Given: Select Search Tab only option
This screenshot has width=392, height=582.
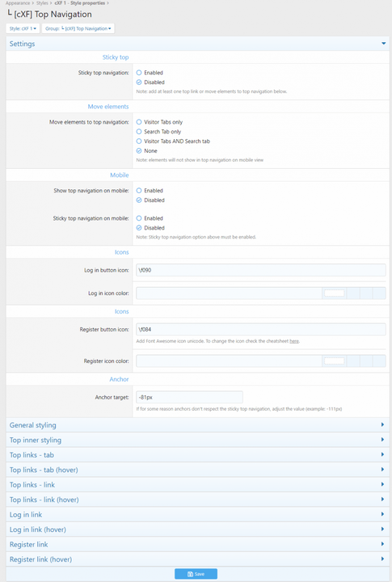Looking at the screenshot, I should click(139, 132).
